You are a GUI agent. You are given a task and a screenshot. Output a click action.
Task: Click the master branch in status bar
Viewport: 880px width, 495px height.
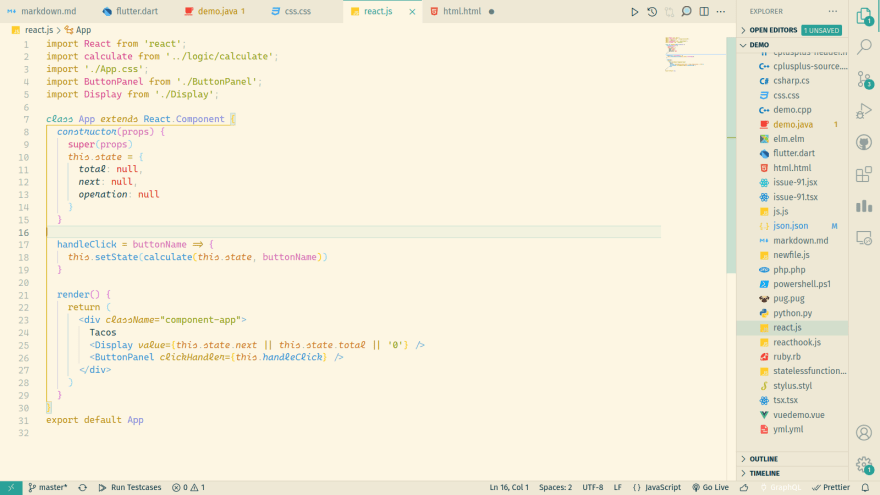(48, 487)
